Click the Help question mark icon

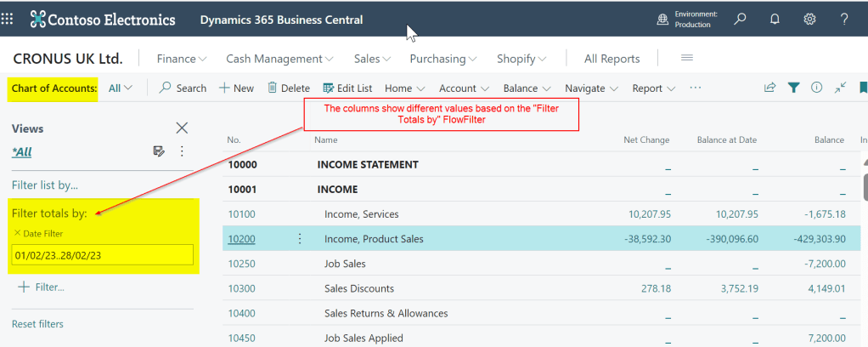pyautogui.click(x=844, y=19)
